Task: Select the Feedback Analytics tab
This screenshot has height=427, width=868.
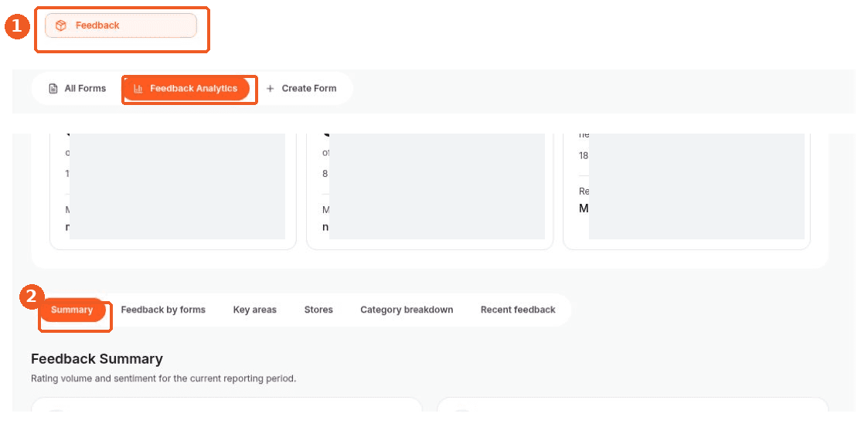Action: [x=186, y=89]
